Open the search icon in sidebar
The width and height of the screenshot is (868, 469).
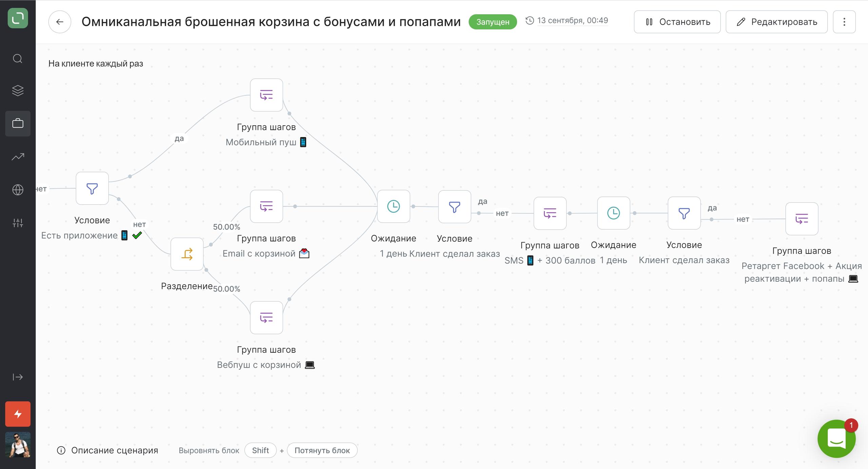pos(18,59)
